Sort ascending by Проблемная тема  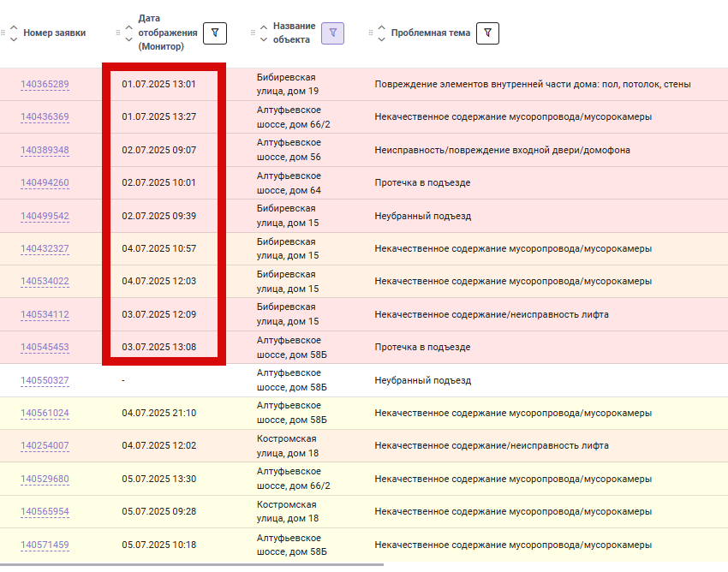[382, 27]
